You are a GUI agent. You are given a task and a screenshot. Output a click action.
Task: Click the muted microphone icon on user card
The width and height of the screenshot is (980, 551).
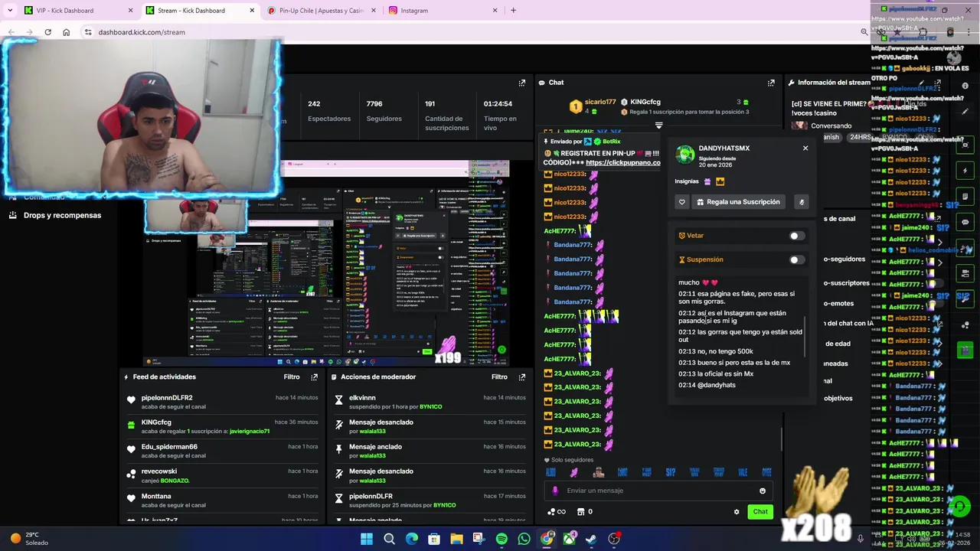(802, 202)
